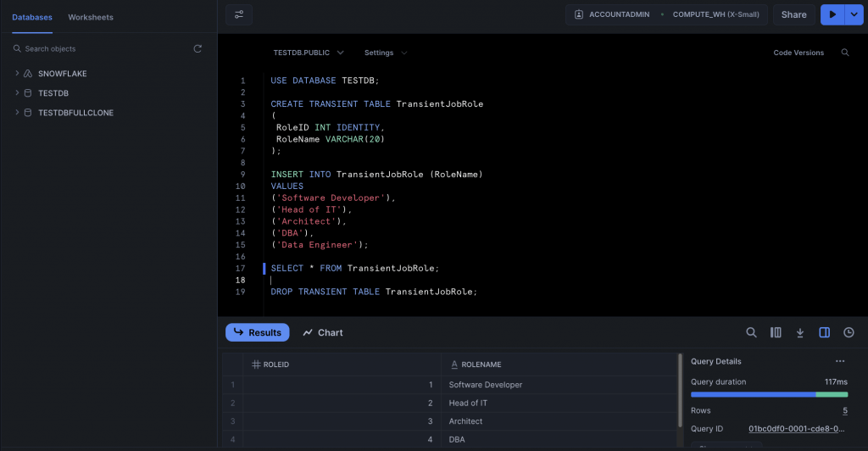This screenshot has height=451, width=868.
Task: Click the Share button
Action: 793,14
